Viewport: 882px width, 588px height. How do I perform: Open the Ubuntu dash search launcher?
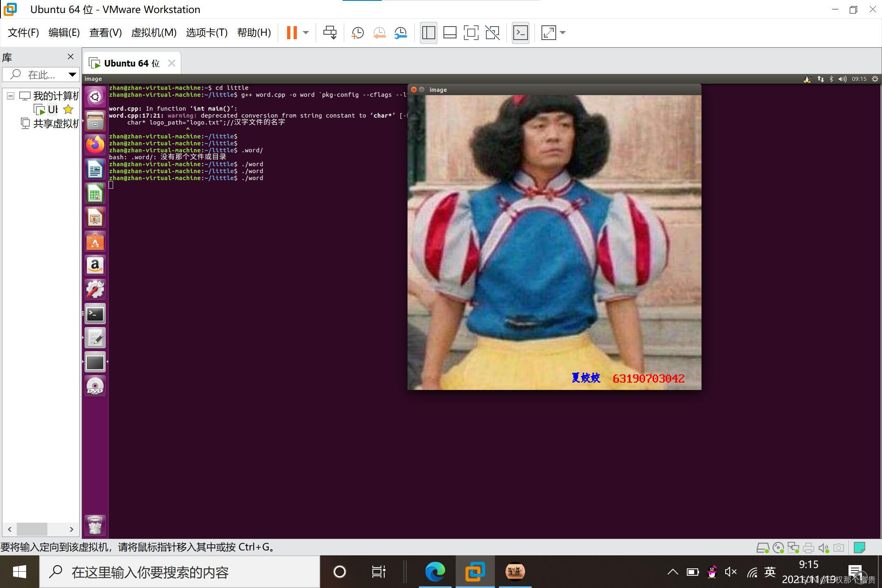(95, 96)
